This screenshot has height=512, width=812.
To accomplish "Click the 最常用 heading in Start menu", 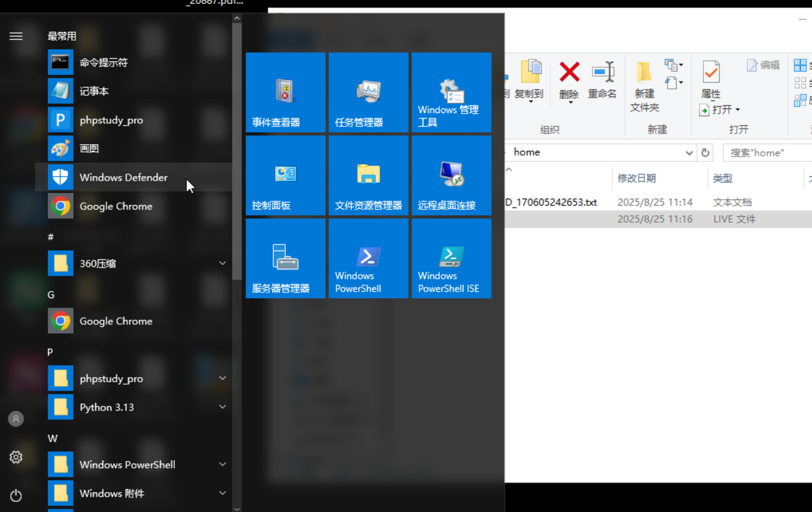I will [62, 36].
